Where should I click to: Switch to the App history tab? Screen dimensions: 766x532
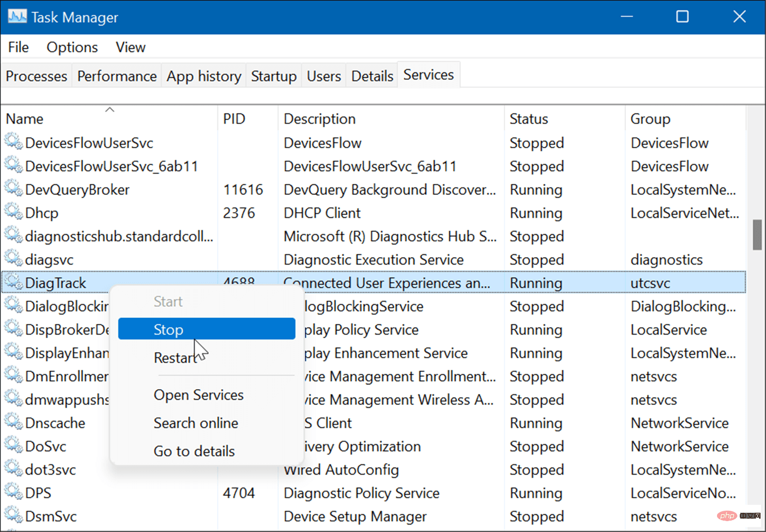(x=204, y=76)
